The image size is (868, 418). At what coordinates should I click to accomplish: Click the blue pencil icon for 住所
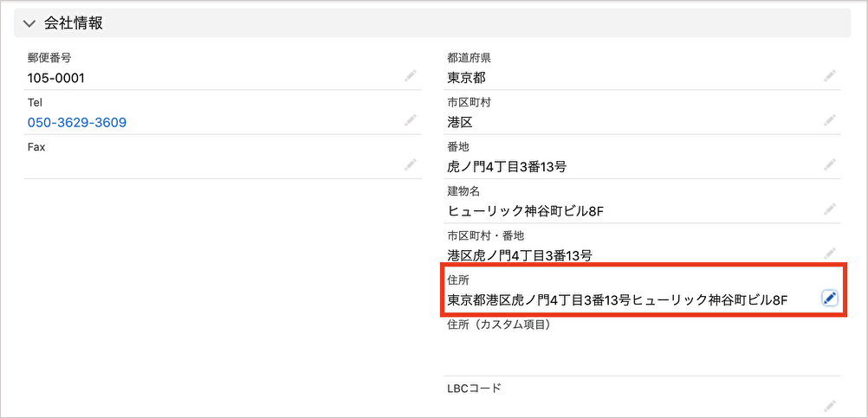(x=829, y=298)
